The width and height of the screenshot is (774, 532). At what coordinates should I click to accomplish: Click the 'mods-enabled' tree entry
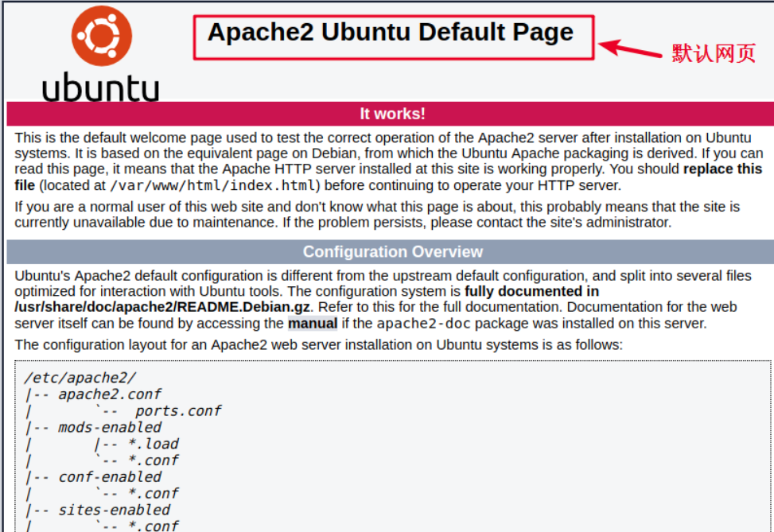click(x=110, y=427)
